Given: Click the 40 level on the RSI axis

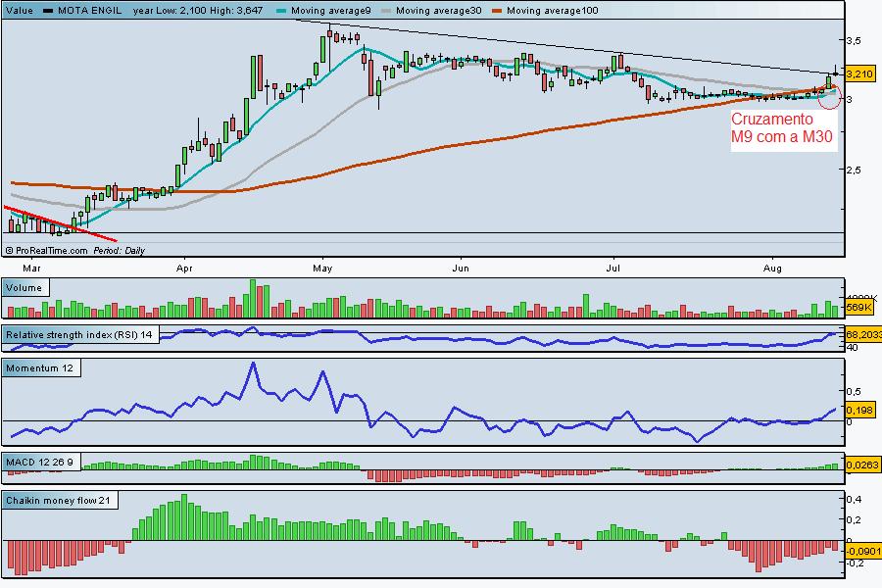Looking at the screenshot, I should 852,348.
